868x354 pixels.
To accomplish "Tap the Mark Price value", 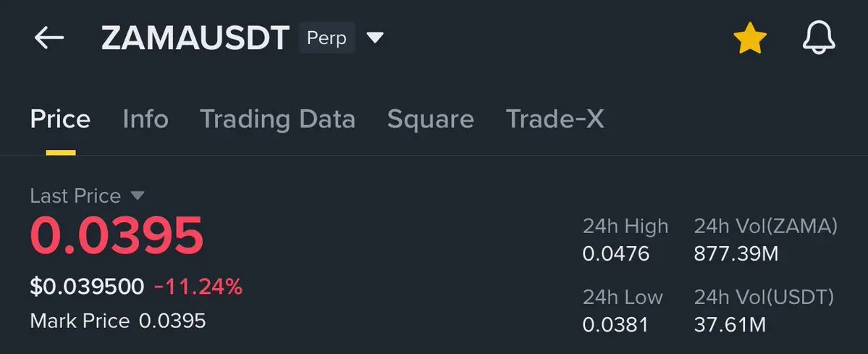I will (x=172, y=321).
